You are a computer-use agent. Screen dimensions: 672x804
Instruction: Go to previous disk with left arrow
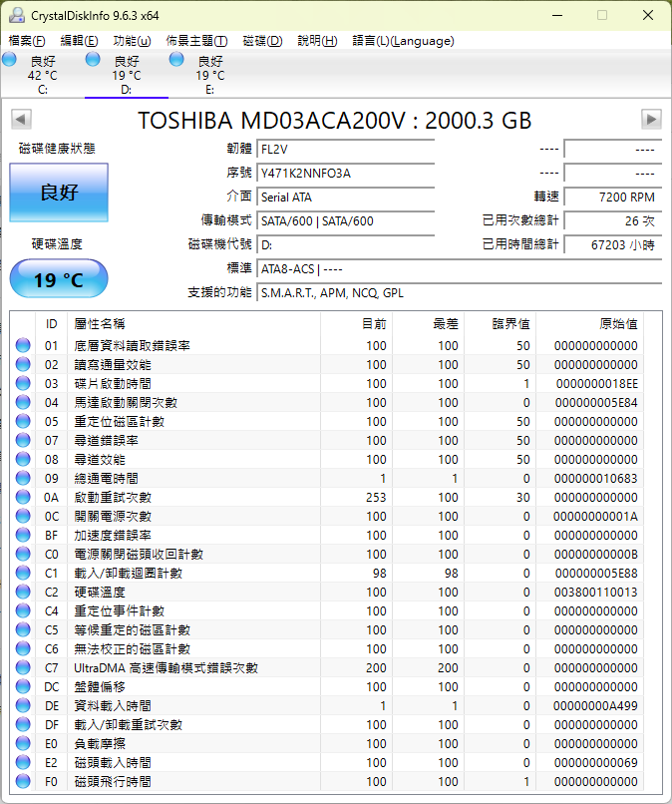[21, 120]
